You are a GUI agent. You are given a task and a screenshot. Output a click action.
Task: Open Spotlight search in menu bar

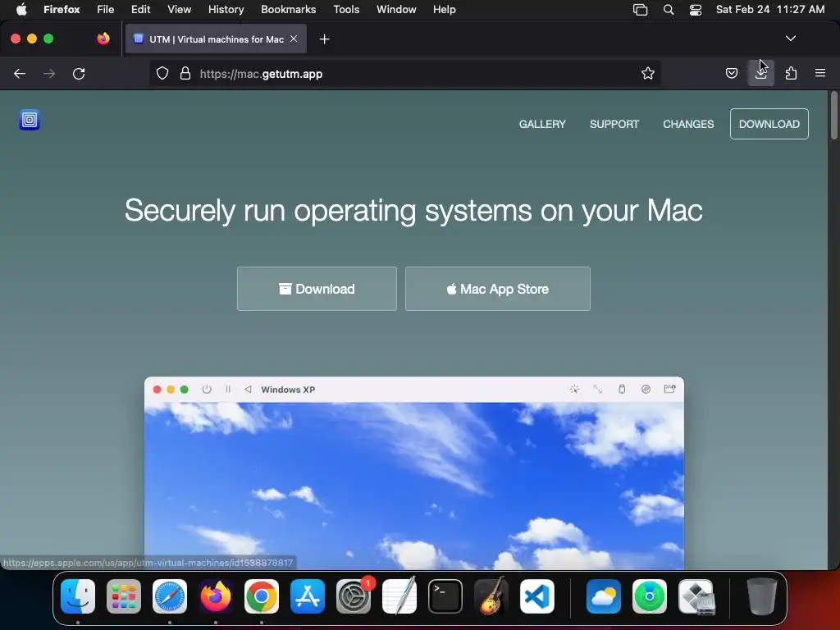tap(668, 10)
